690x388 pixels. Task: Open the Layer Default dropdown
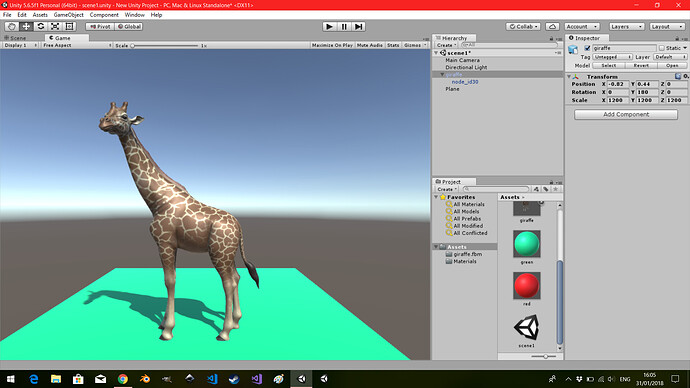coord(670,57)
